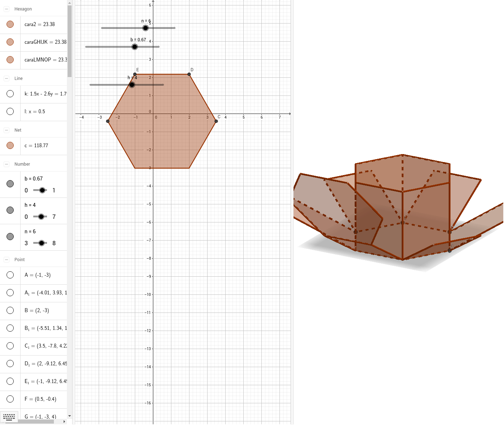Select the h = 4 slider handle

(132, 84)
